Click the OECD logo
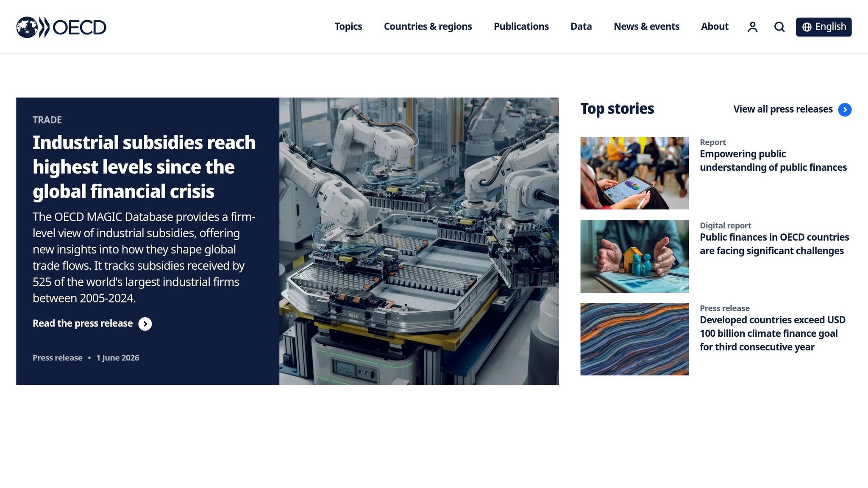Image resolution: width=868 pixels, height=488 pixels. (x=61, y=27)
